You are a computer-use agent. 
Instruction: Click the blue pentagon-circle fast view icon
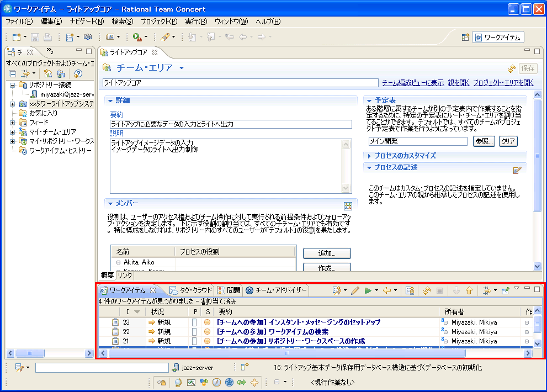pyautogui.click(x=229, y=383)
